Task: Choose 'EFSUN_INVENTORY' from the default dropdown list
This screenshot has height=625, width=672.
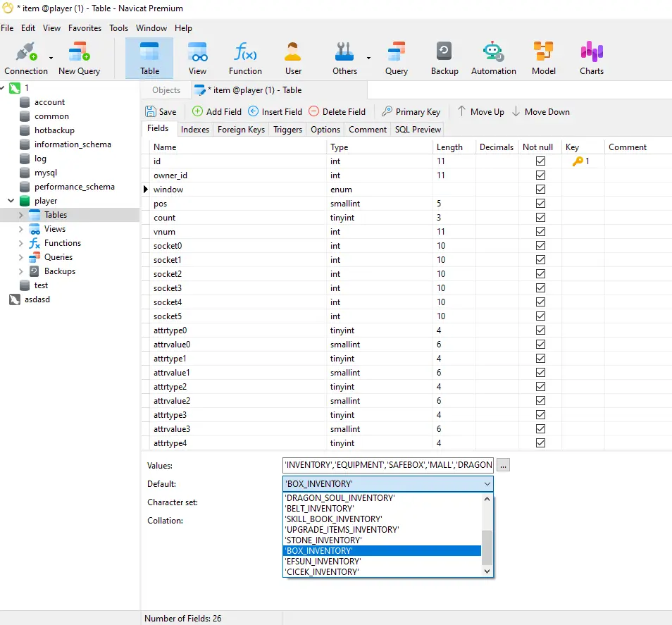Action: (x=323, y=561)
